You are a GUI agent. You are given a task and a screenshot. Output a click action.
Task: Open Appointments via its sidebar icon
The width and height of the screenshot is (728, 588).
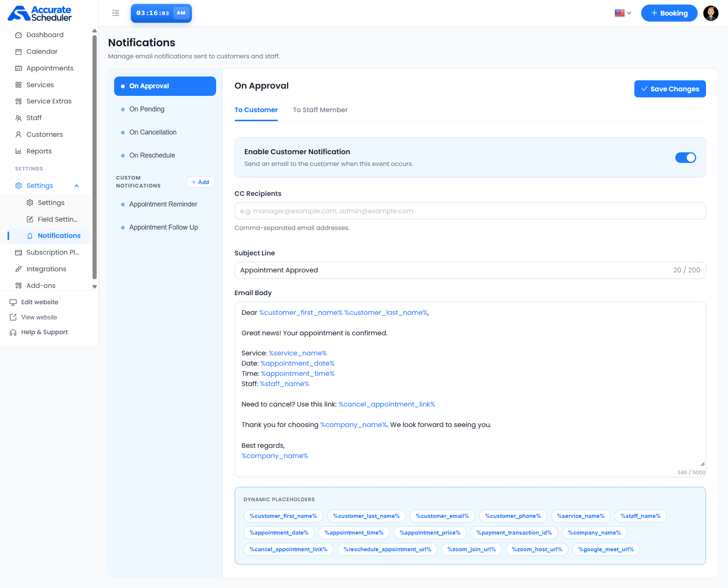click(x=18, y=69)
